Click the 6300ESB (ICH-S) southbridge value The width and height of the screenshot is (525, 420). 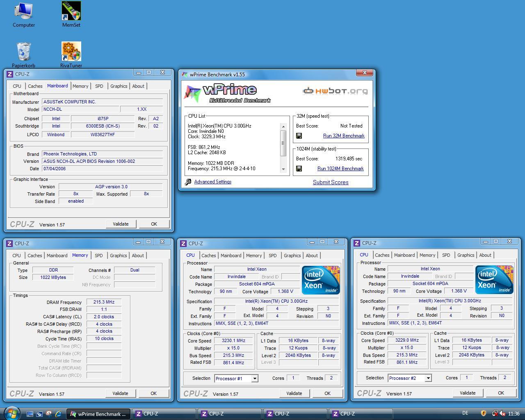(x=103, y=126)
